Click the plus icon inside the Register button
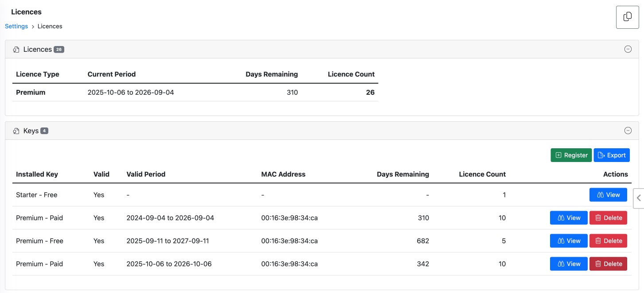The image size is (644, 293). pyautogui.click(x=558, y=155)
